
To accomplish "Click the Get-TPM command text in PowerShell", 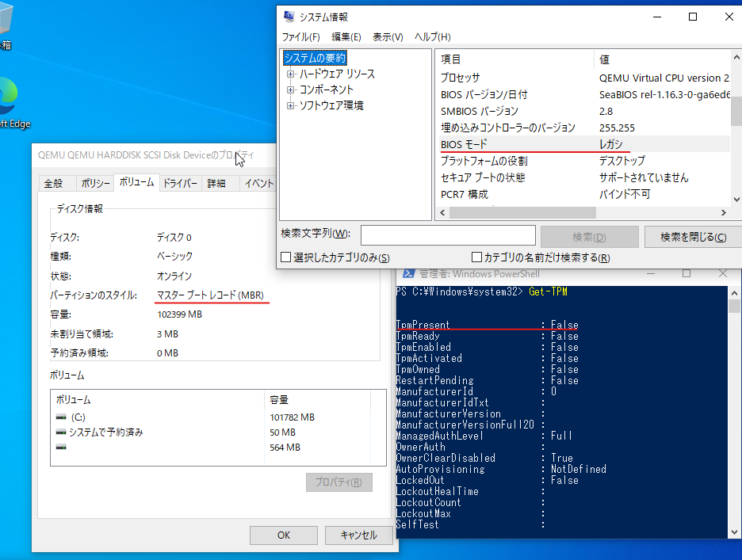I will (548, 291).
